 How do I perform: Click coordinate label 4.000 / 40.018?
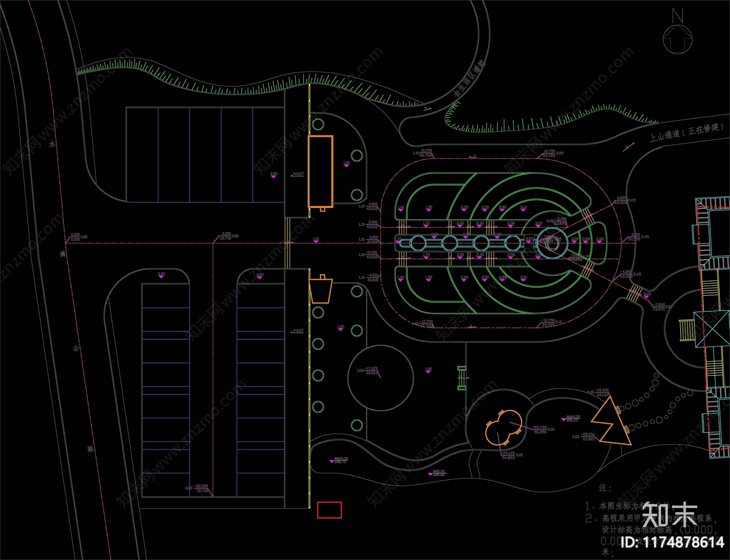tap(372, 206)
